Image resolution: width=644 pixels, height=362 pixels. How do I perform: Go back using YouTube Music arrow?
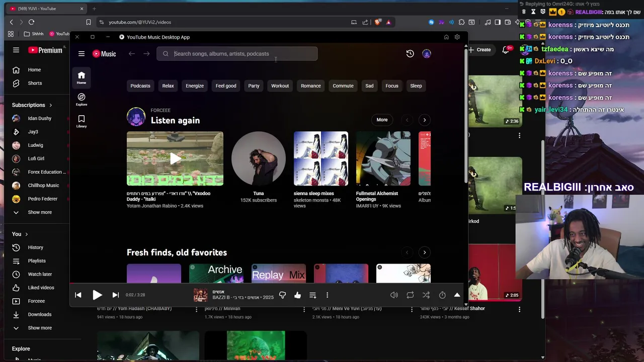(x=132, y=54)
